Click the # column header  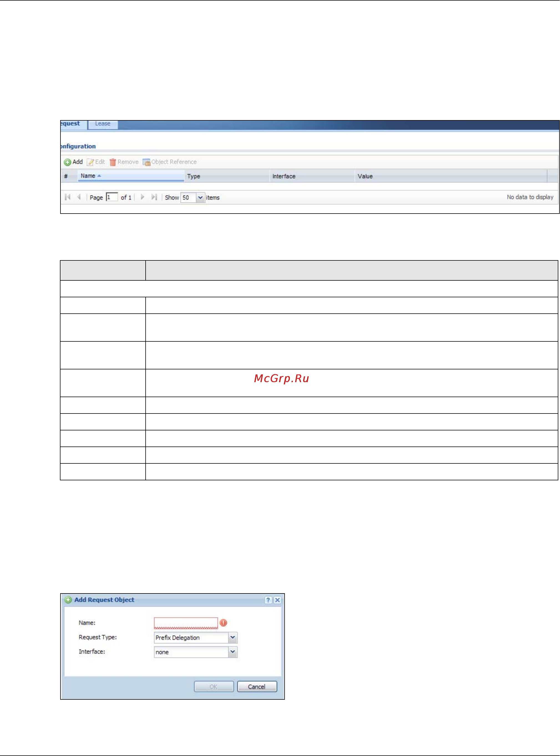69,176
